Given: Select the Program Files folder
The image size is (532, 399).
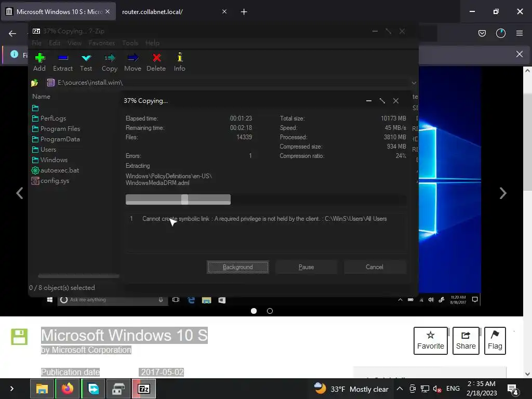Looking at the screenshot, I should point(56,129).
